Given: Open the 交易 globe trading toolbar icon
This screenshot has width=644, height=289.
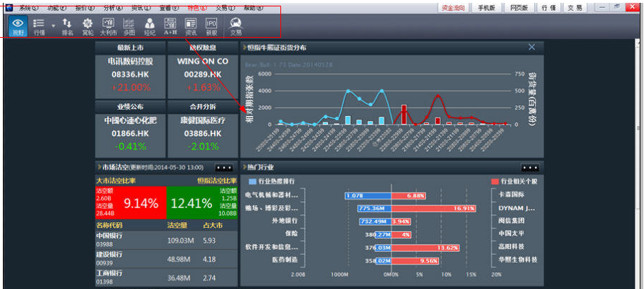Looking at the screenshot, I should click(236, 26).
